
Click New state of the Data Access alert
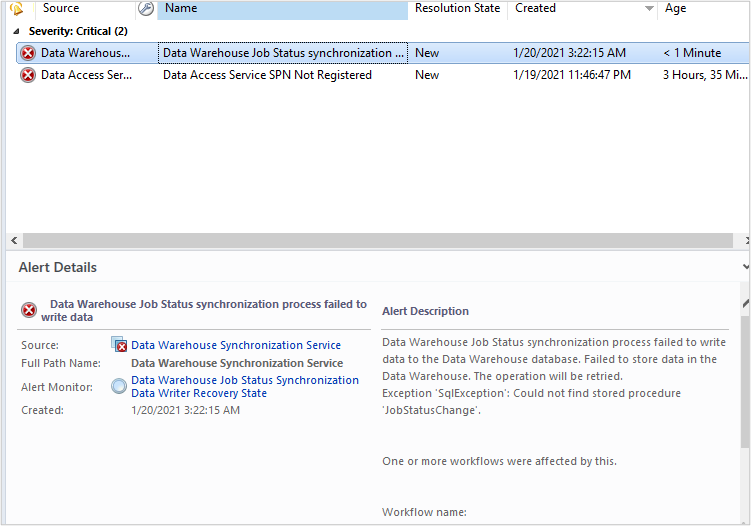[x=427, y=75]
